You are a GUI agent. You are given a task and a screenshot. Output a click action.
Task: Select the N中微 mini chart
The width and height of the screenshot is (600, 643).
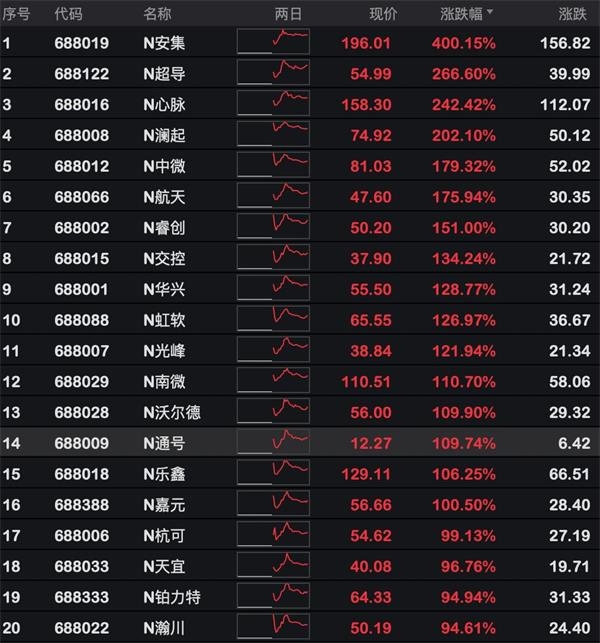pos(273,164)
